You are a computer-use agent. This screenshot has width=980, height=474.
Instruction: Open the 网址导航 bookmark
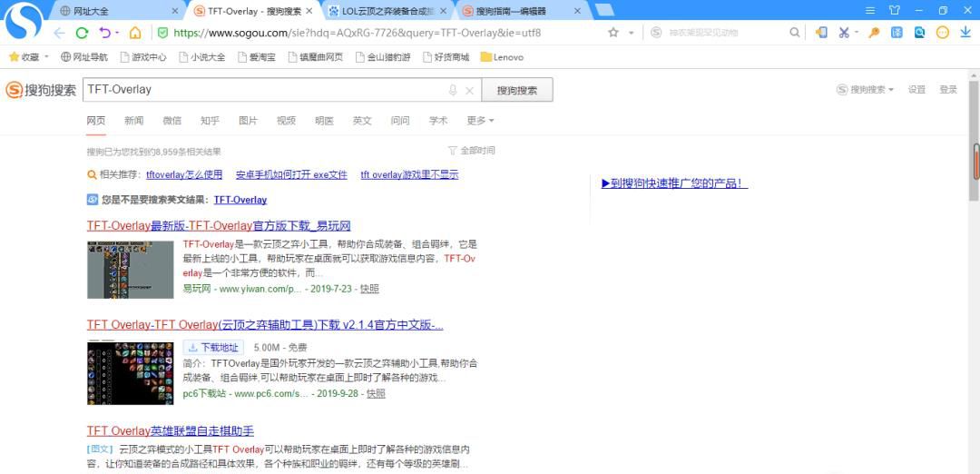click(x=84, y=57)
